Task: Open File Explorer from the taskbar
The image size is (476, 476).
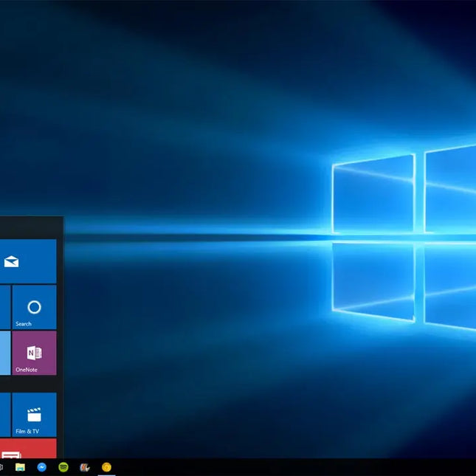Action: click(20, 467)
